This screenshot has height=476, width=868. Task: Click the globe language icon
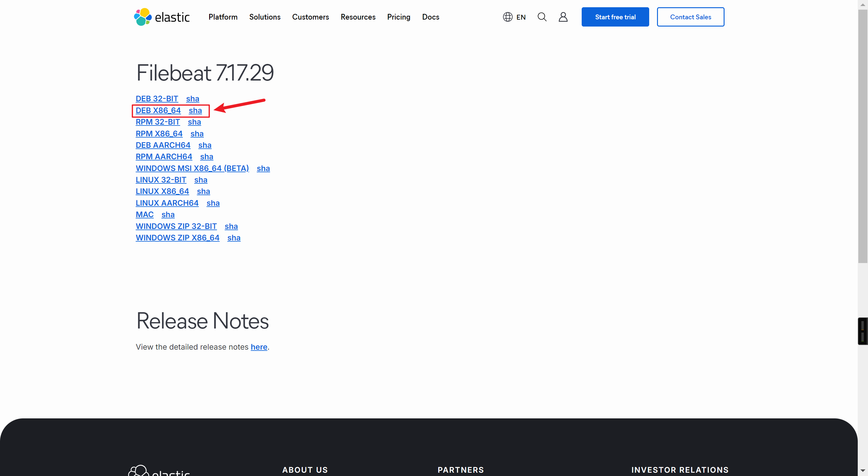pyautogui.click(x=508, y=17)
